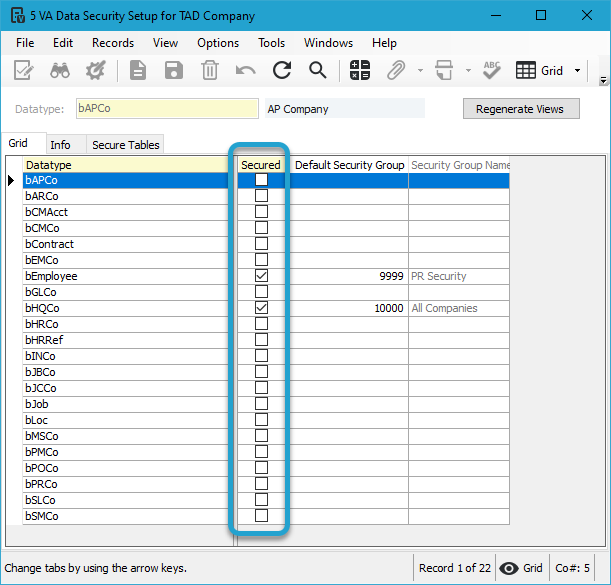Check the Secured box for bAPCo
Screen dimensions: 611x585
261,180
